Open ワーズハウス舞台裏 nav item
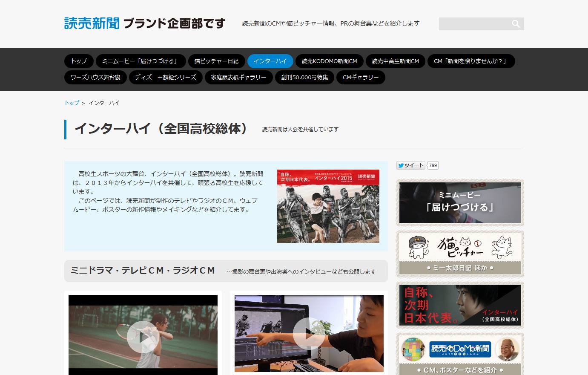The width and height of the screenshot is (588, 375). 95,77
